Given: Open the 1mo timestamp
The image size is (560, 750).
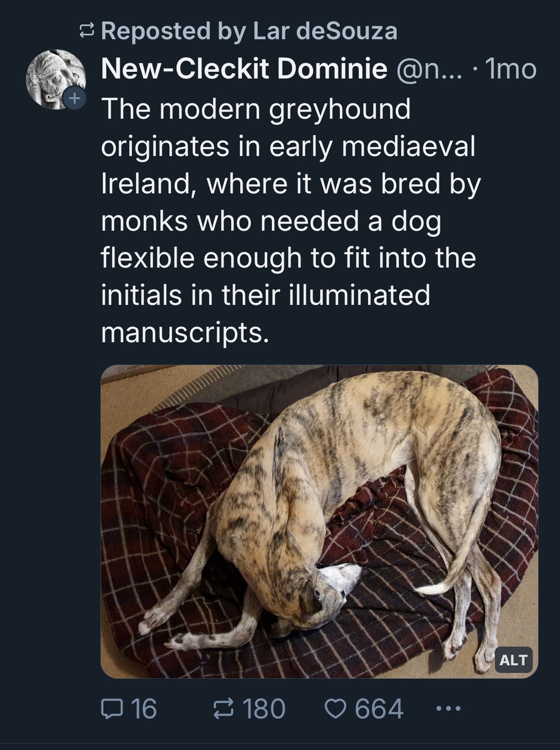Looking at the screenshot, I should pos(510,69).
